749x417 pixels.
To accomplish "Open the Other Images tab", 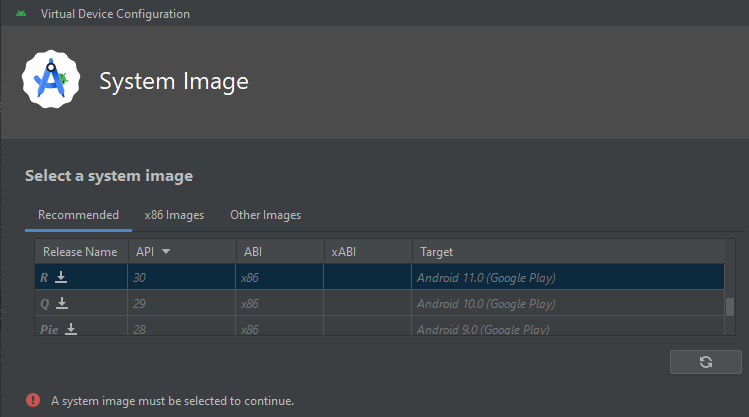I will (x=266, y=215).
